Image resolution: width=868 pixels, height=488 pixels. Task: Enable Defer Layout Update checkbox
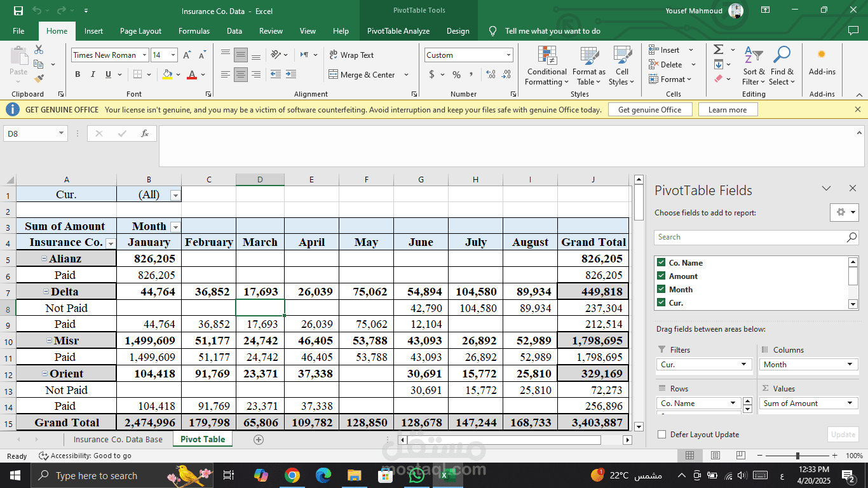point(661,435)
